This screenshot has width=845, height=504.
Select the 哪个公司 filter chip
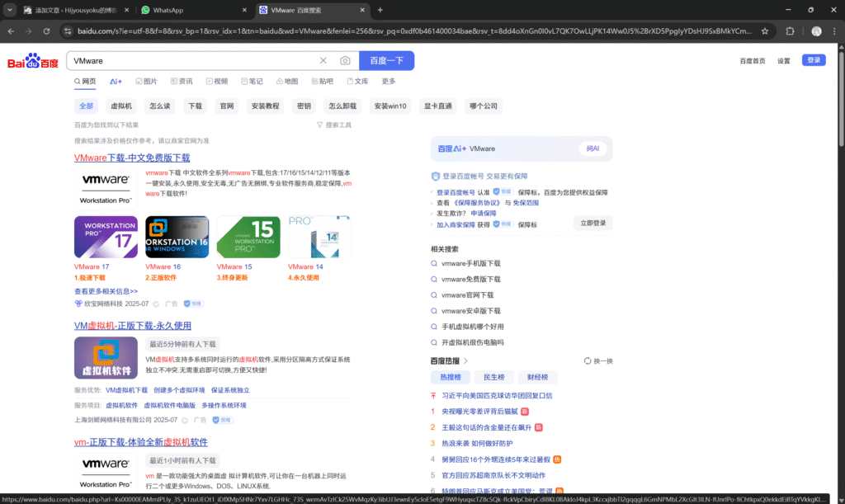point(484,106)
